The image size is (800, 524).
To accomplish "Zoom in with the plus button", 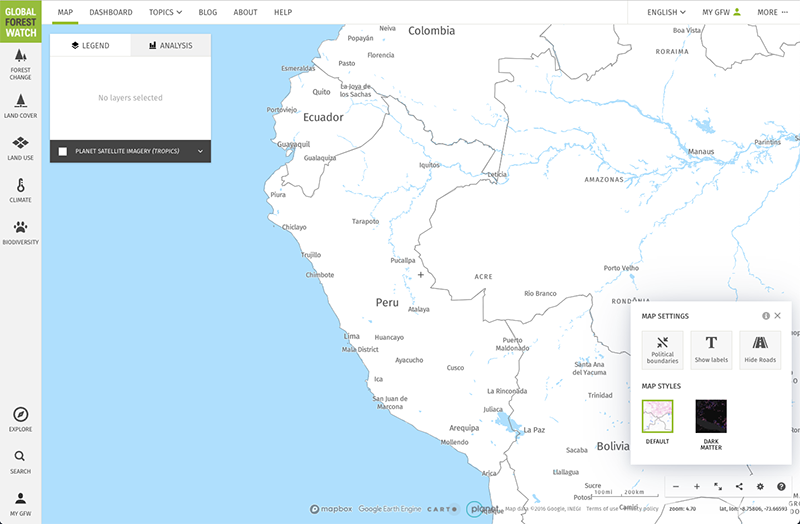I will coord(696,487).
